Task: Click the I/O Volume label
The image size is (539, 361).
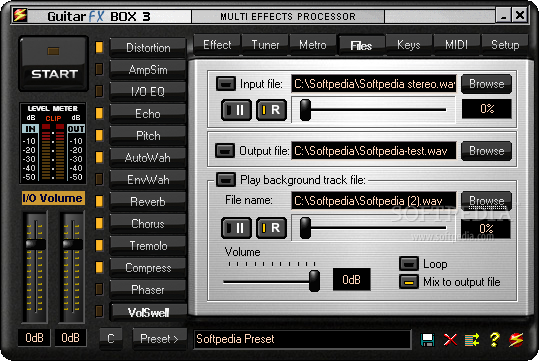Action: coord(53,198)
